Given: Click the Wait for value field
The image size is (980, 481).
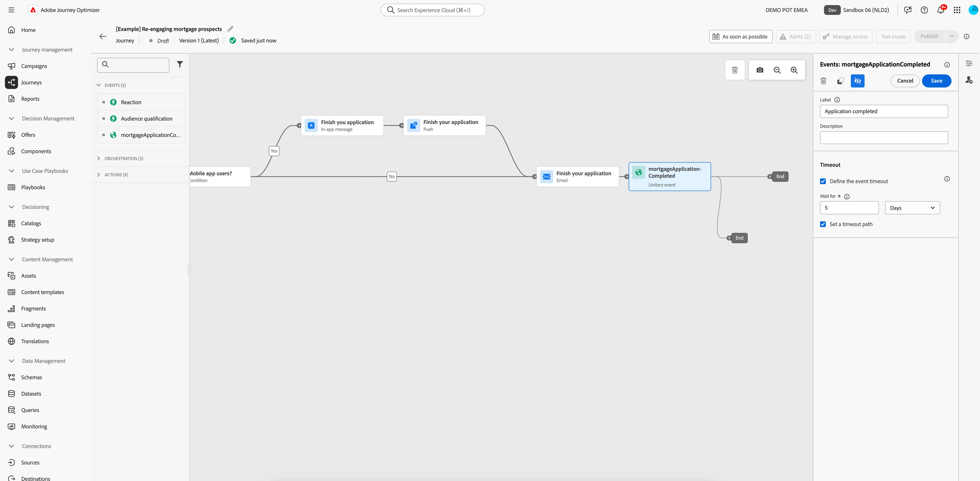Looking at the screenshot, I should (849, 208).
